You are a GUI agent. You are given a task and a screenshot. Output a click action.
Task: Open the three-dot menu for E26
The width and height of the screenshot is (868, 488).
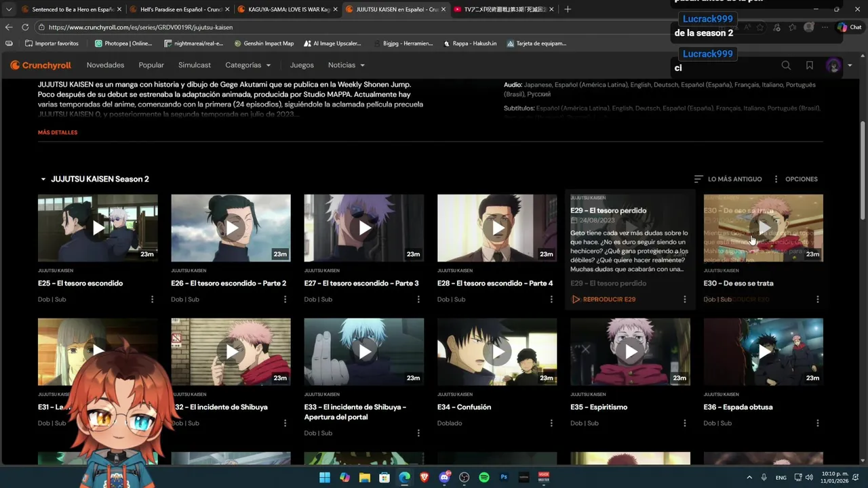click(285, 300)
